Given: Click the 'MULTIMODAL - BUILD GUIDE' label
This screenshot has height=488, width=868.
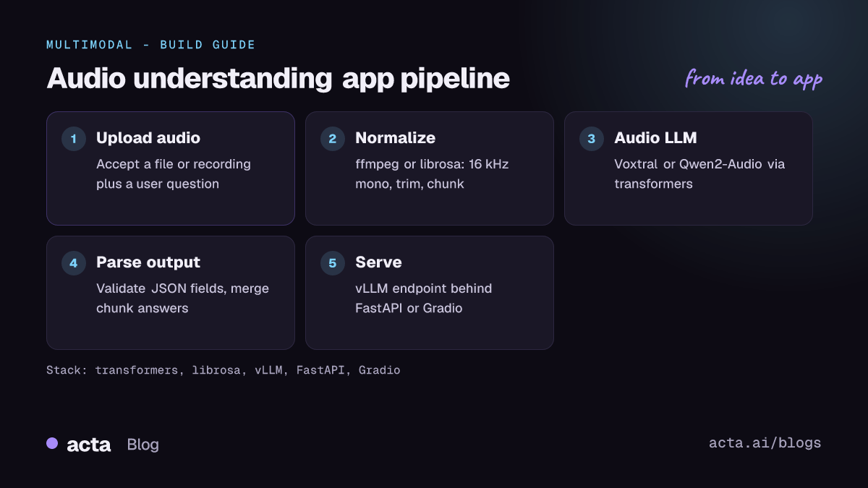Looking at the screenshot, I should (x=151, y=45).
